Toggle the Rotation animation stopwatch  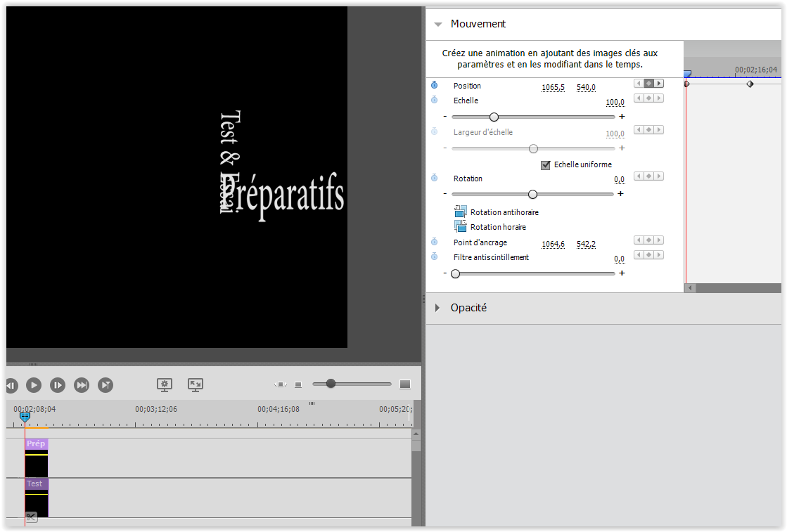click(435, 179)
